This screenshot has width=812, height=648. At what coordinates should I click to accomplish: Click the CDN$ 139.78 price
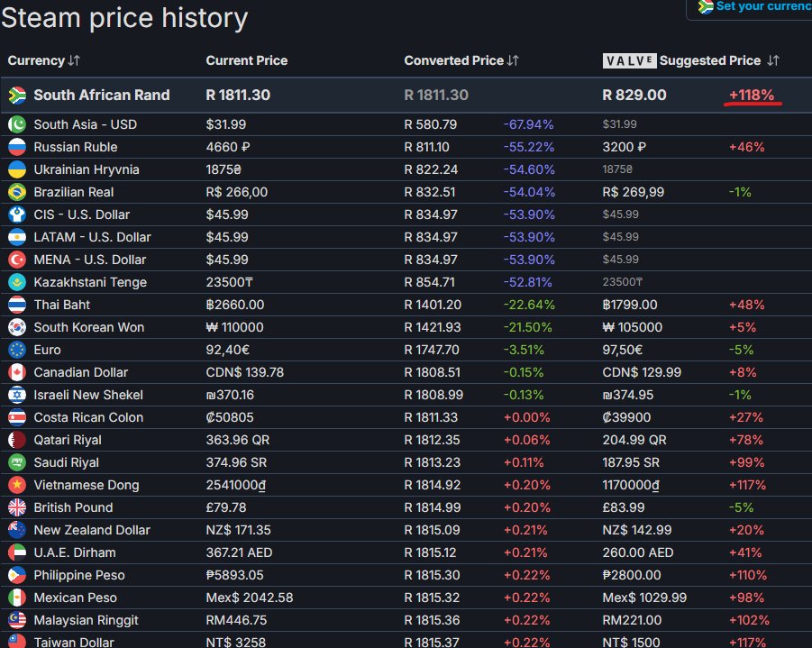coord(245,372)
